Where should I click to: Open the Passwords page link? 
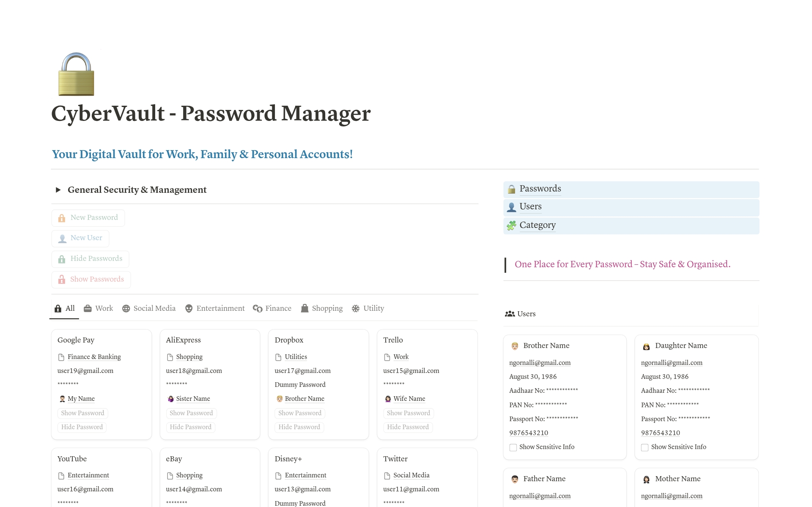540,189
